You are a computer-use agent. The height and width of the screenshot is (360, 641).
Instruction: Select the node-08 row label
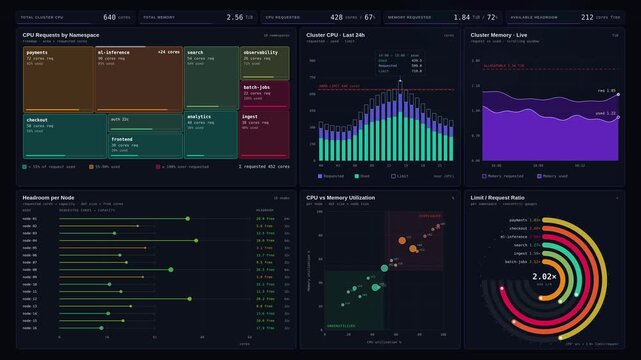click(x=30, y=270)
